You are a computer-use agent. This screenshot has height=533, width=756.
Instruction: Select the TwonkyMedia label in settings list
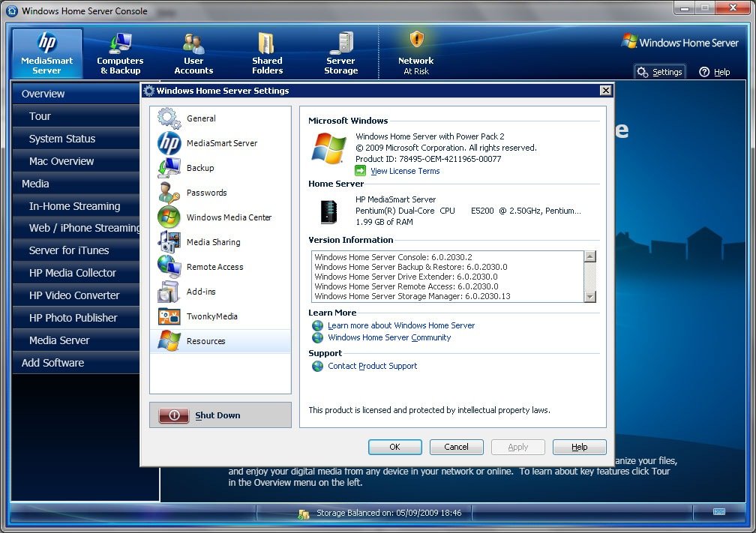(x=212, y=316)
